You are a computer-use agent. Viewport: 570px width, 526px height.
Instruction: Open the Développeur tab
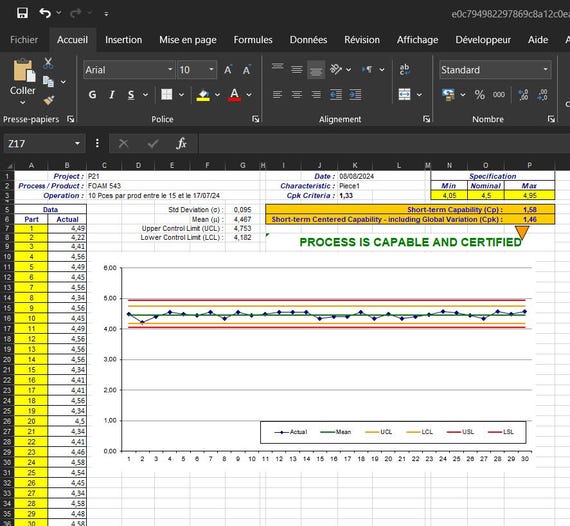483,40
